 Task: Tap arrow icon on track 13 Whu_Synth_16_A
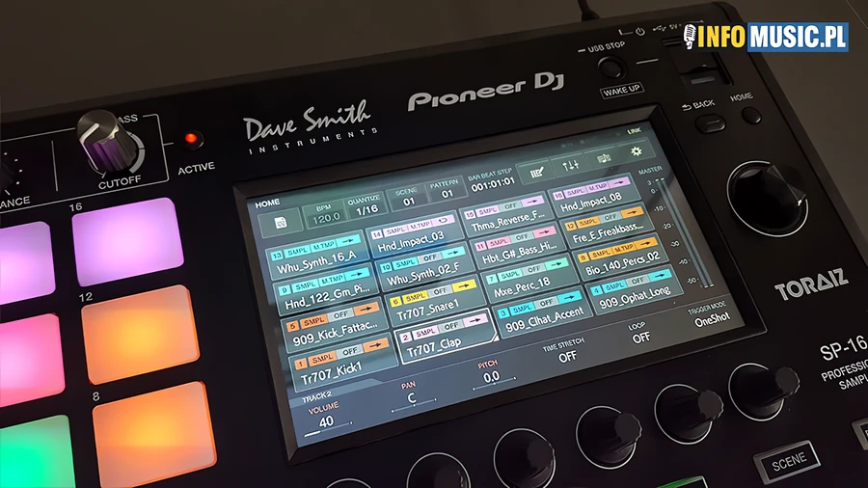coord(349,241)
